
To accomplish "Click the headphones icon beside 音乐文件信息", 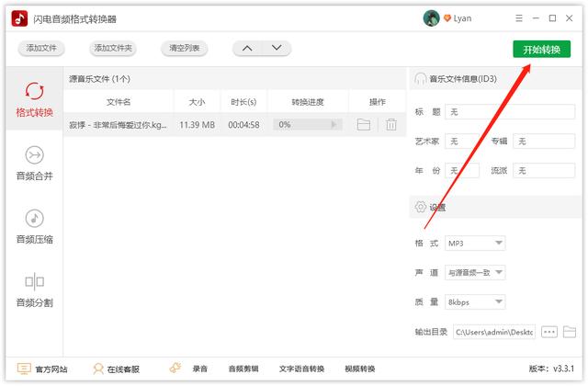I will (420, 79).
